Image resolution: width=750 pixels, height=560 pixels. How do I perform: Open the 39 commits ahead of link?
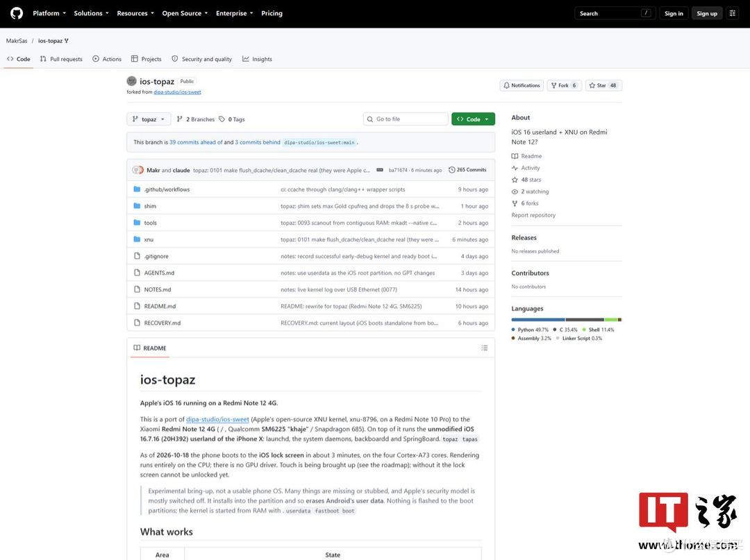coord(196,142)
